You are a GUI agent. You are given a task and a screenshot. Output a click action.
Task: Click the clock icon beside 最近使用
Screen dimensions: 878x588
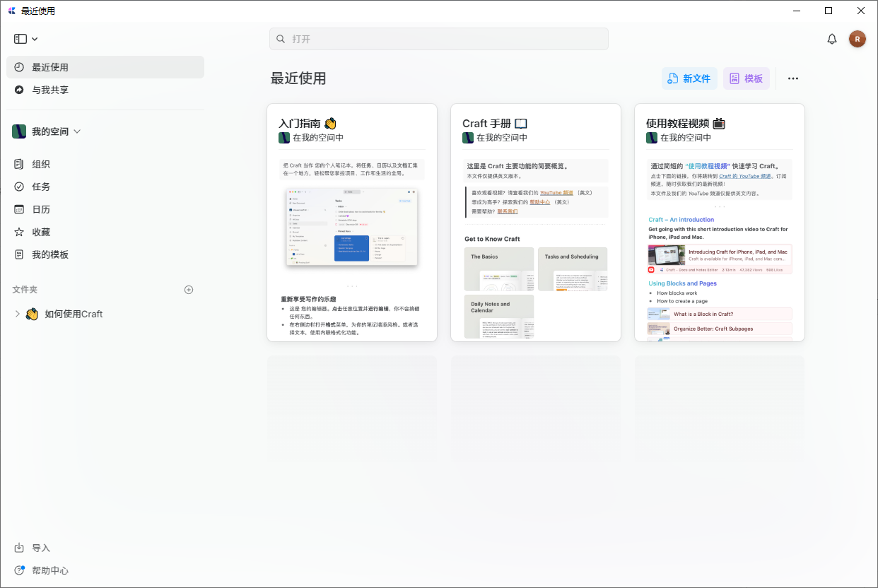(19, 67)
